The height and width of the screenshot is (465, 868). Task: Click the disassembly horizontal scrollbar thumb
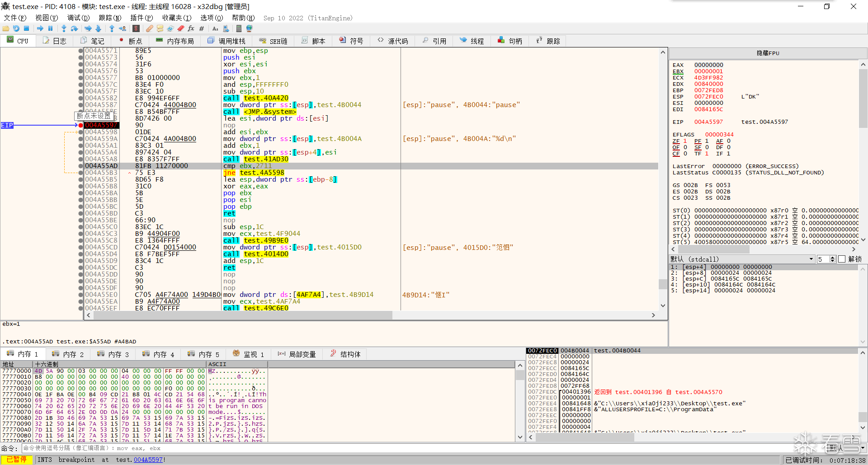[242, 315]
